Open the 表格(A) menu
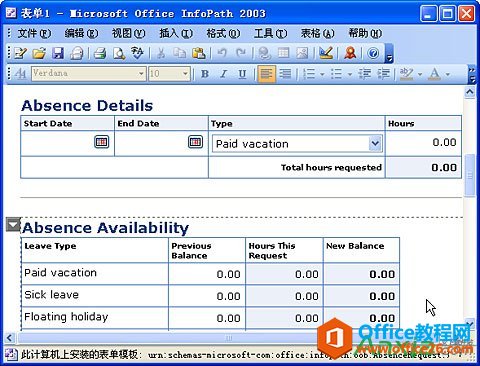480x366 pixels. tap(317, 33)
